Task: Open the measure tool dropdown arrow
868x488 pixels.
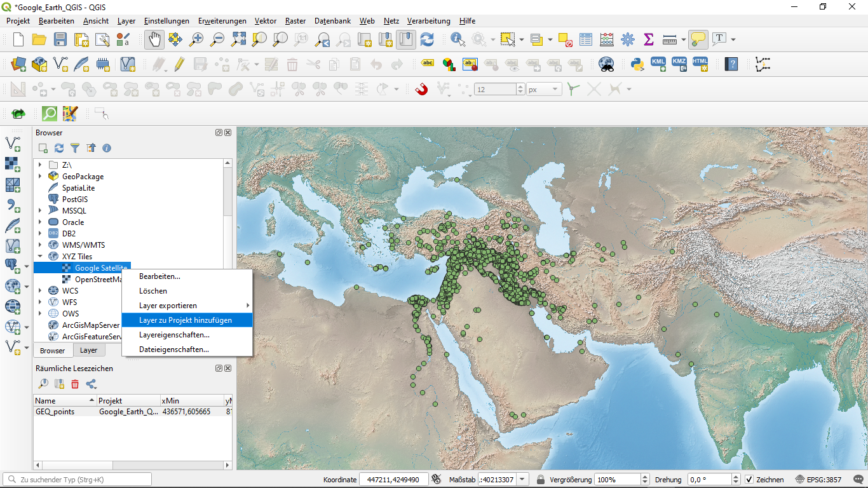Action: [683, 39]
